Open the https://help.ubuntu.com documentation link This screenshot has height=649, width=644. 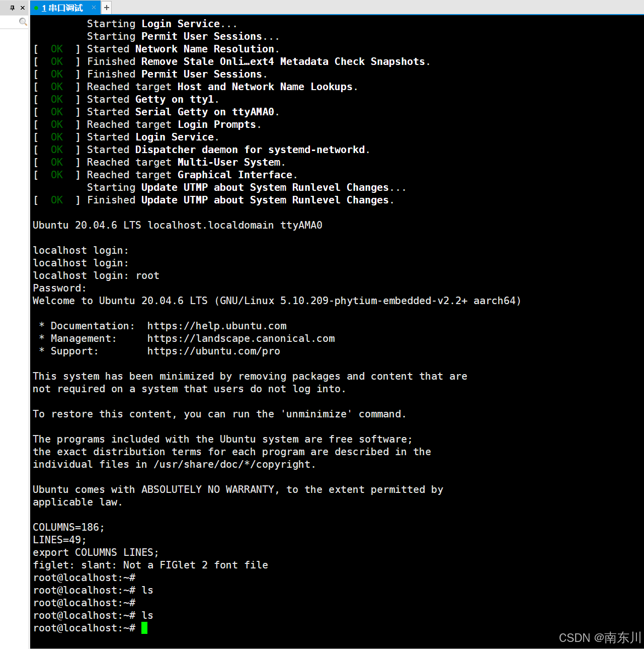[217, 326]
